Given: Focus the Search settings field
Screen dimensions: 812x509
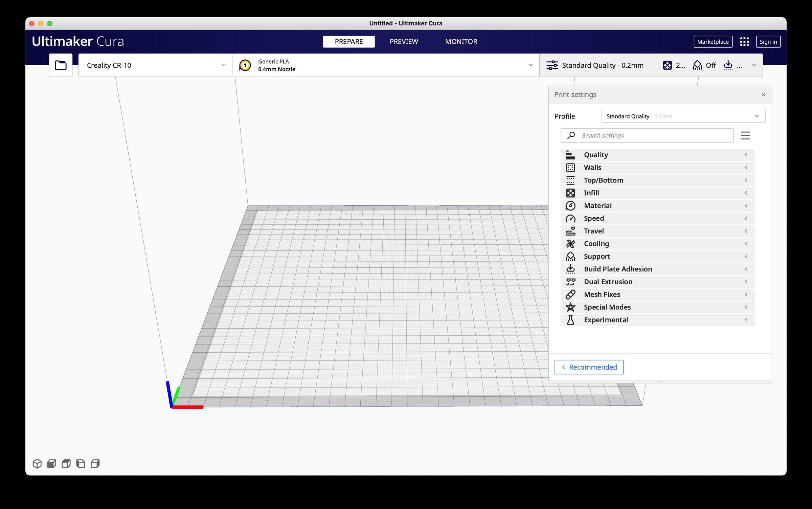Looking at the screenshot, I should pos(647,135).
